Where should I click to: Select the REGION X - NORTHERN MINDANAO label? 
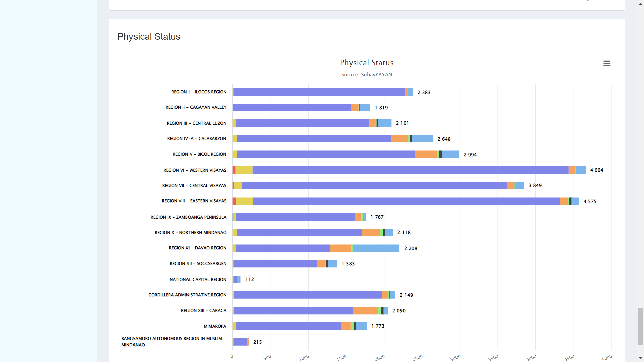[191, 233]
